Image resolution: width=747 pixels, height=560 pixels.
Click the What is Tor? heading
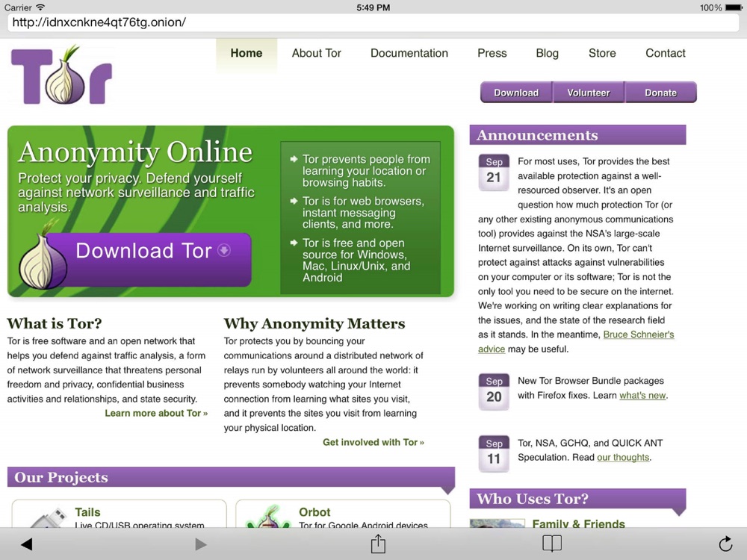(55, 324)
